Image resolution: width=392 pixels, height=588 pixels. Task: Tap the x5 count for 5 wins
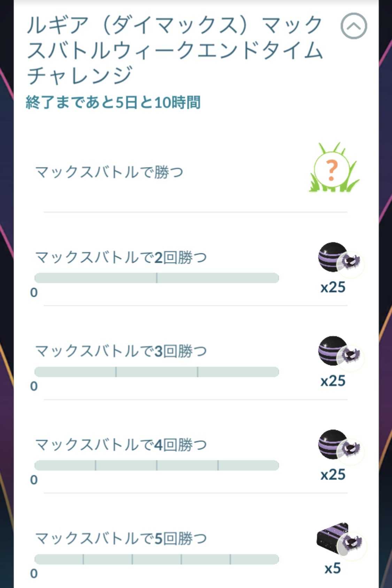pos(332,568)
